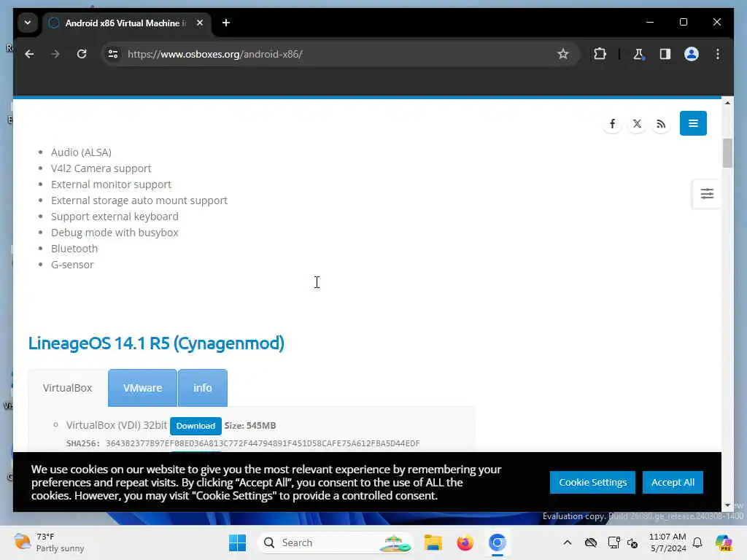The width and height of the screenshot is (747, 560).
Task: Open Chrome three-dot menu
Action: pos(718,54)
